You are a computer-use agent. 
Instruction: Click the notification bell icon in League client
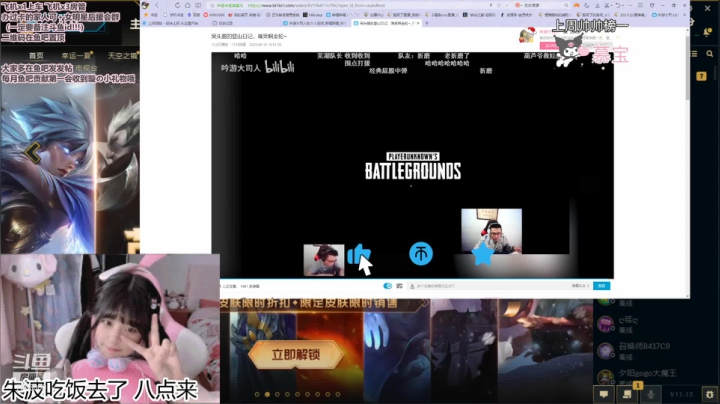click(x=708, y=32)
